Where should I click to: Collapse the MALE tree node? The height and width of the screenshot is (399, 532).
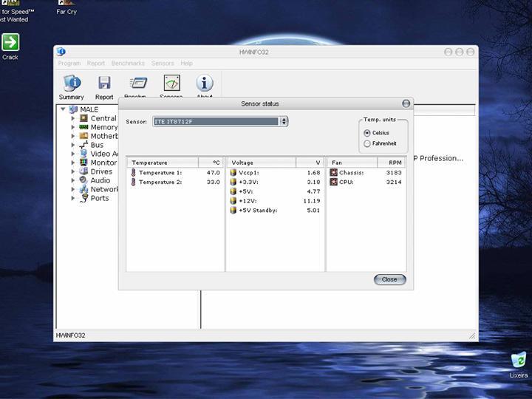click(x=63, y=109)
